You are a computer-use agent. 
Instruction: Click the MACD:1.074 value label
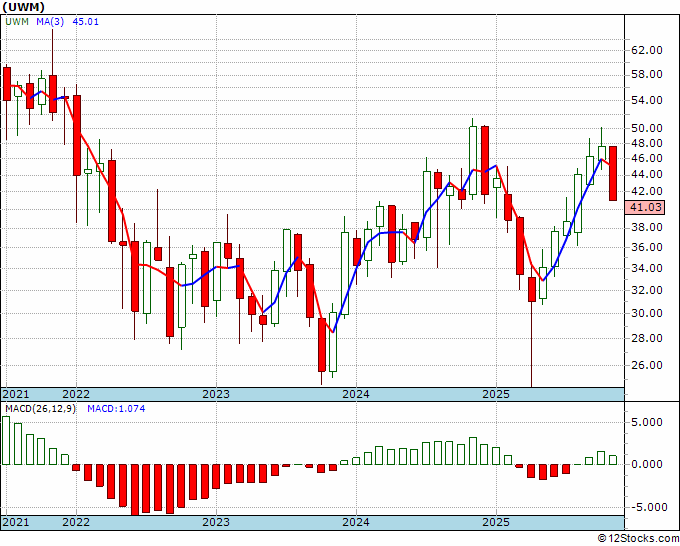tap(116, 409)
